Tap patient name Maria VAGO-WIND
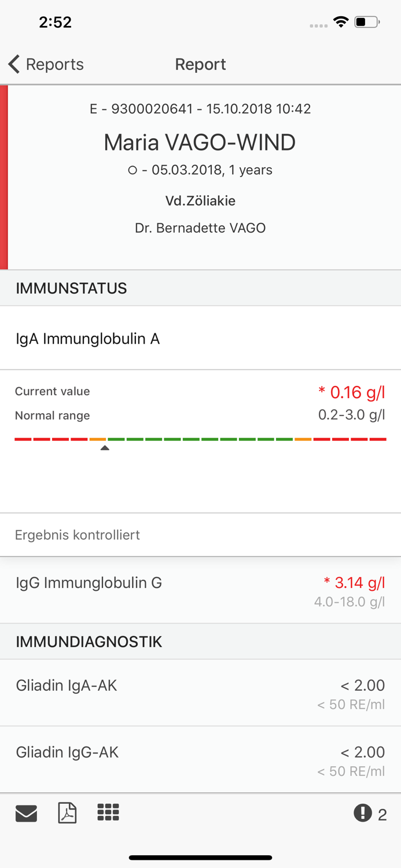This screenshot has height=868, width=401. [200, 142]
